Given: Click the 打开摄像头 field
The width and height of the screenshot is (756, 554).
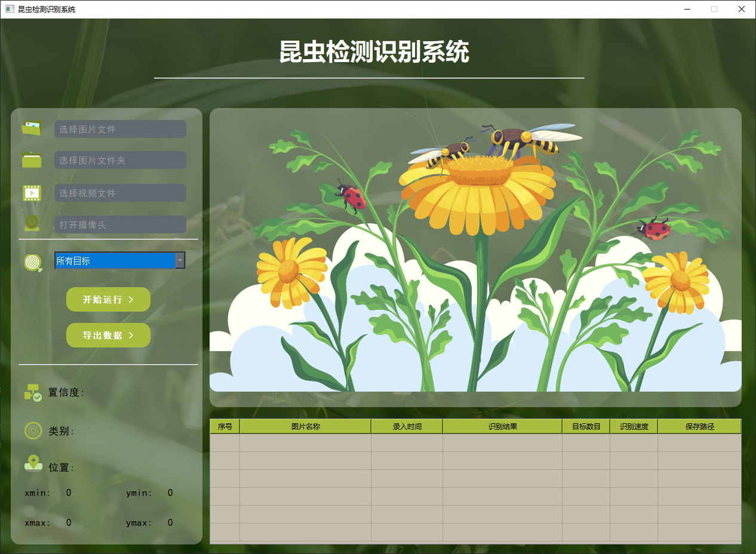Looking at the screenshot, I should (x=120, y=224).
